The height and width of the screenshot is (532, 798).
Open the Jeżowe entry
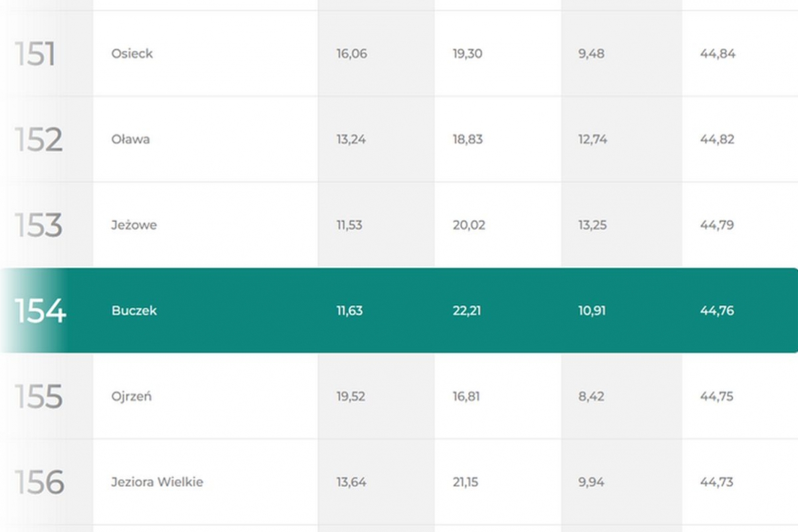click(134, 225)
